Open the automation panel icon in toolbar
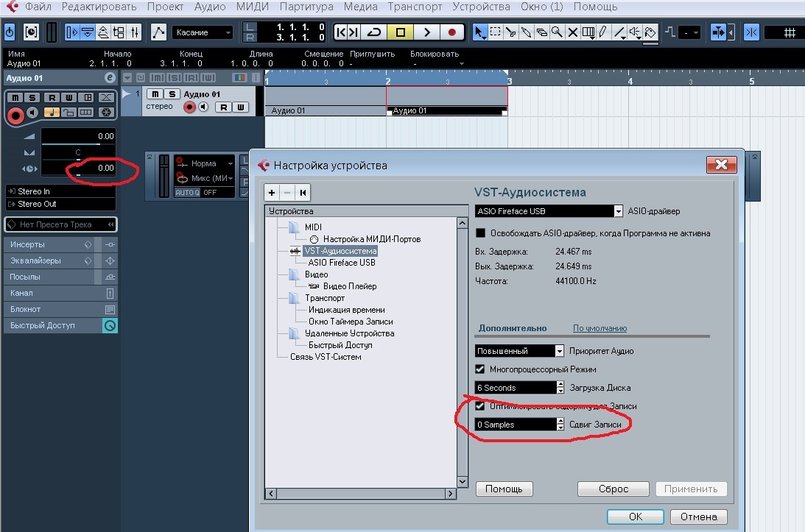805x532 pixels. (x=158, y=32)
